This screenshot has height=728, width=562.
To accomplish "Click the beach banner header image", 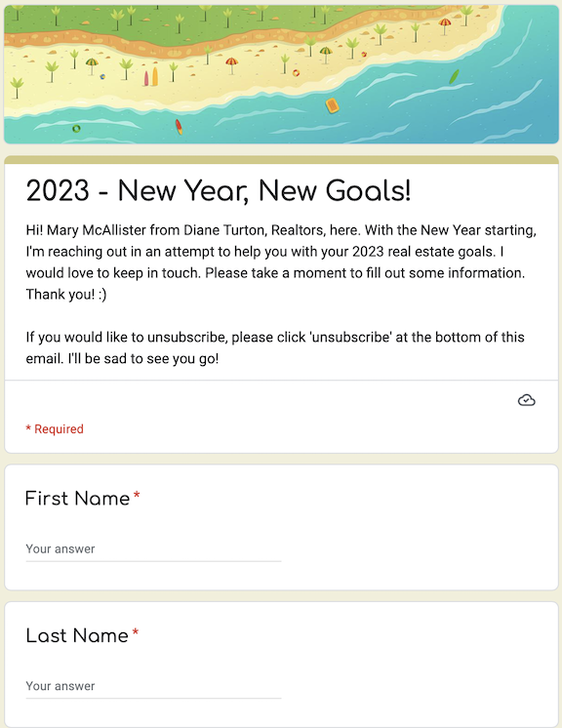I will (x=281, y=74).
